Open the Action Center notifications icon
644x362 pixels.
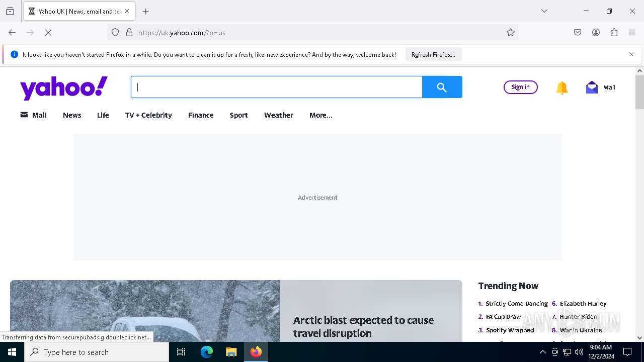point(627,352)
